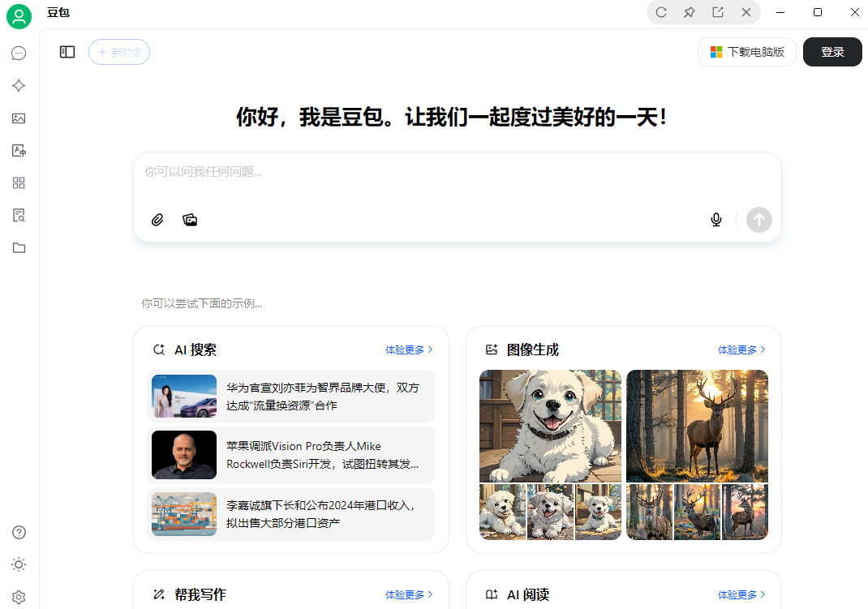Image resolution: width=868 pixels, height=609 pixels.
Task: Open the help question mark icon
Action: pos(19,533)
